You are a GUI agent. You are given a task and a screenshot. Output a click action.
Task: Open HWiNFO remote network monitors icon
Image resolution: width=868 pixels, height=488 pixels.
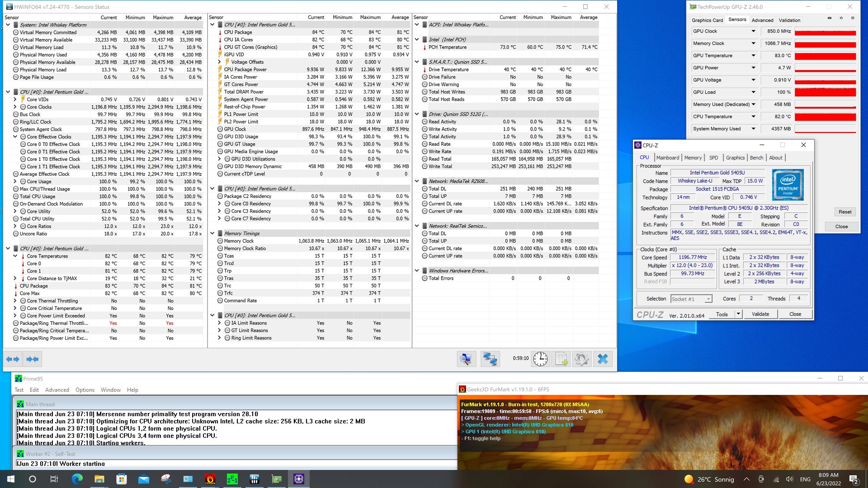pyautogui.click(x=490, y=359)
